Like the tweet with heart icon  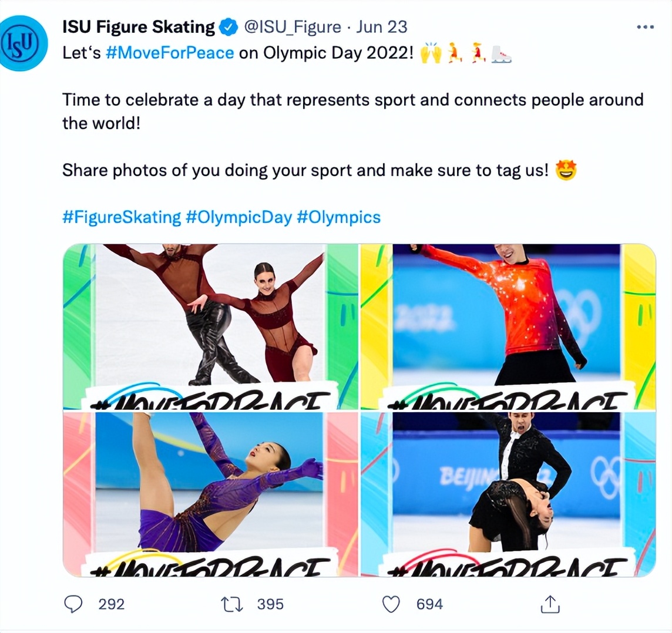pos(391,604)
